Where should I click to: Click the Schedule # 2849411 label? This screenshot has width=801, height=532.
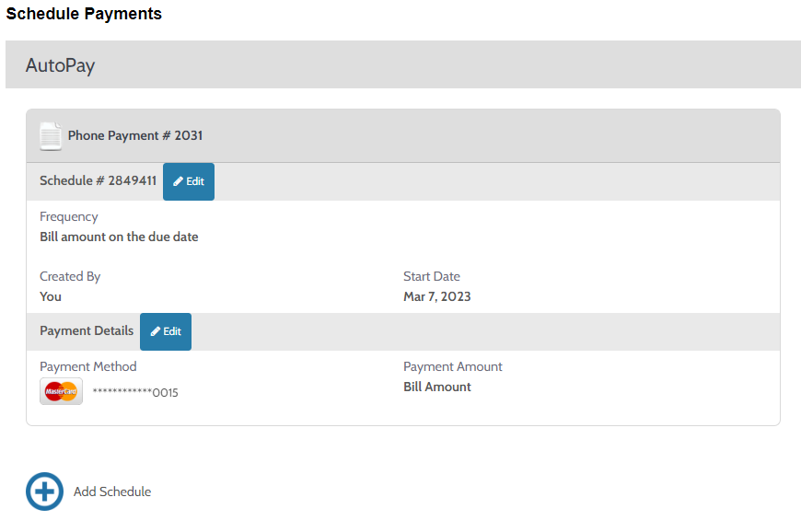[x=98, y=180]
